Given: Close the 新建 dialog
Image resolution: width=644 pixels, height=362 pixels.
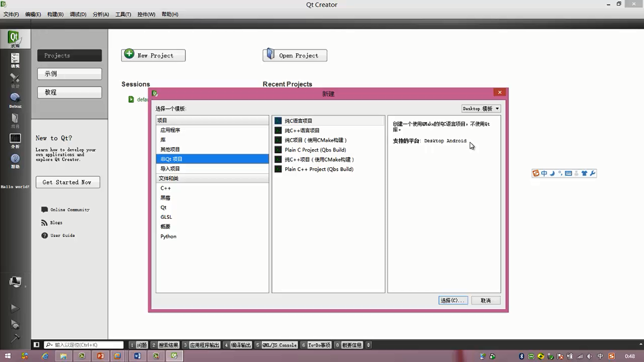Looking at the screenshot, I should pyautogui.click(x=500, y=92).
